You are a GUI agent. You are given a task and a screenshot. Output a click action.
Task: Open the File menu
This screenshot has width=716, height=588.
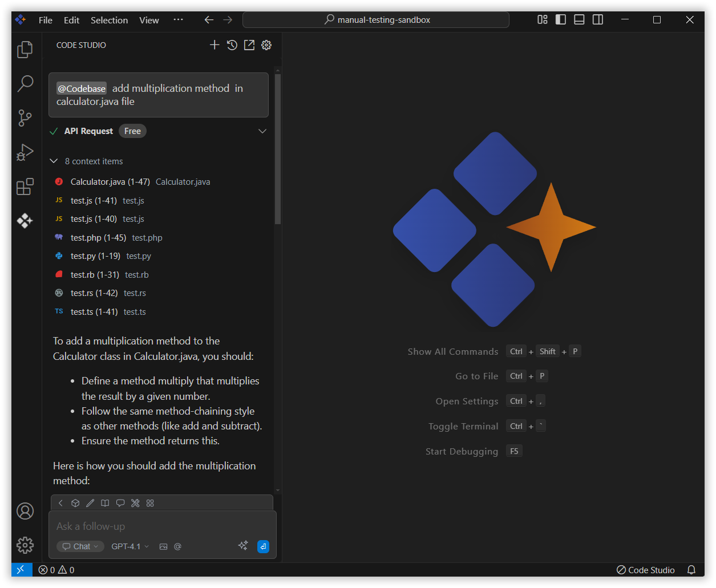[x=46, y=20]
